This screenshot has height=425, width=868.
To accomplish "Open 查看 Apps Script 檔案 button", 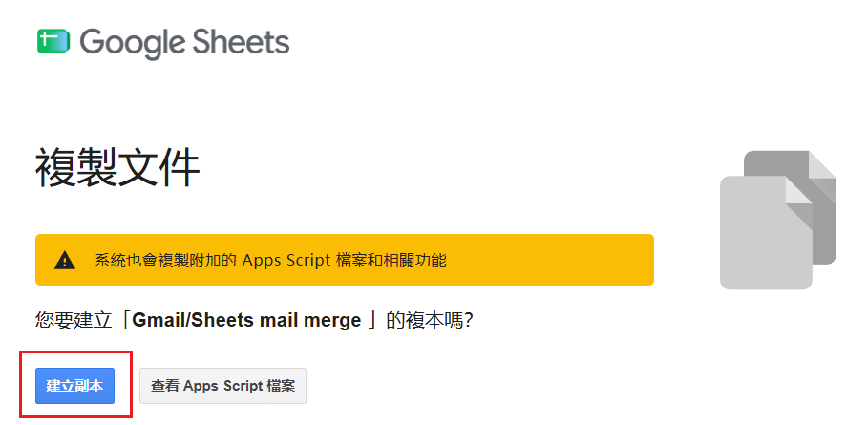I will pos(222,386).
